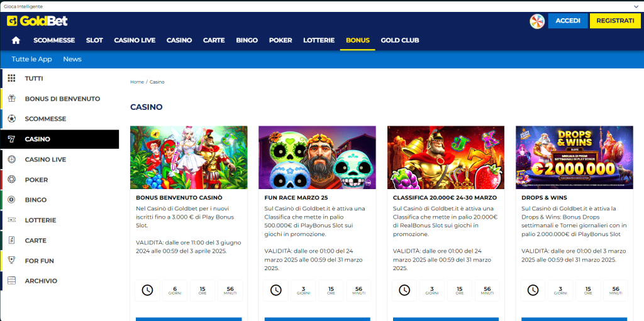Screen dimensions: 644x321
Task: Click the gift icon for Bonus di Benvenuto
Action: click(11, 99)
